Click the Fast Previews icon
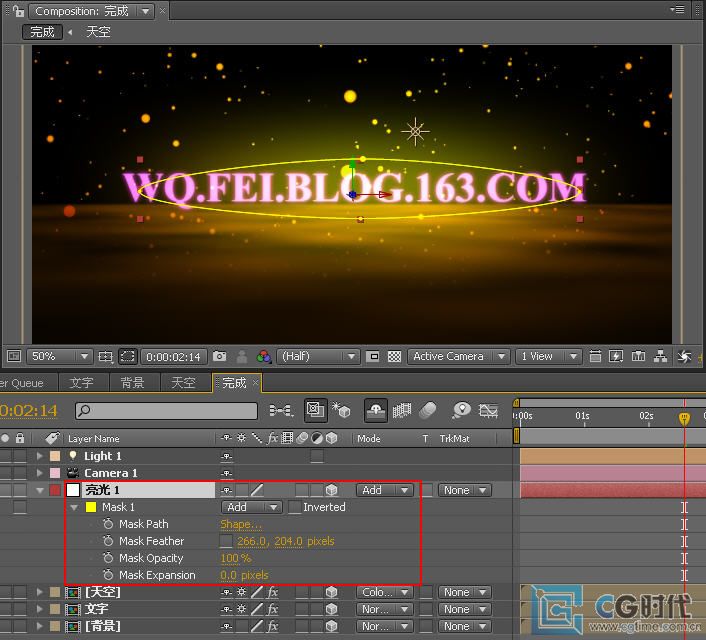This screenshot has height=640, width=706. pos(616,357)
